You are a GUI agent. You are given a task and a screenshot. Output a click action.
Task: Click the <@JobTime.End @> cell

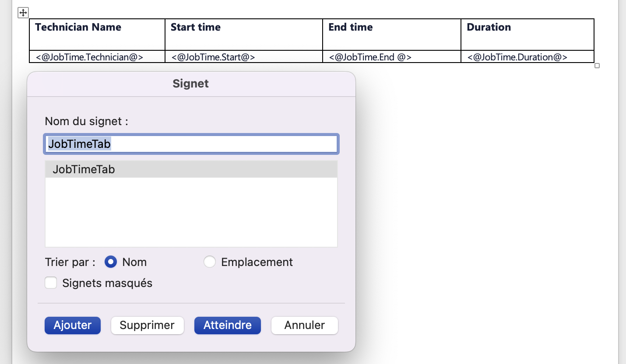pyautogui.click(x=392, y=56)
